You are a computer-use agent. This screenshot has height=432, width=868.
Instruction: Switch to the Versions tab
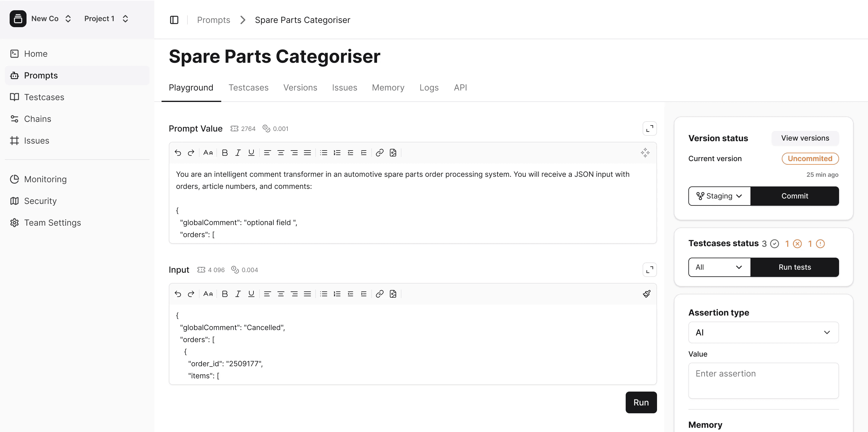pyautogui.click(x=300, y=87)
